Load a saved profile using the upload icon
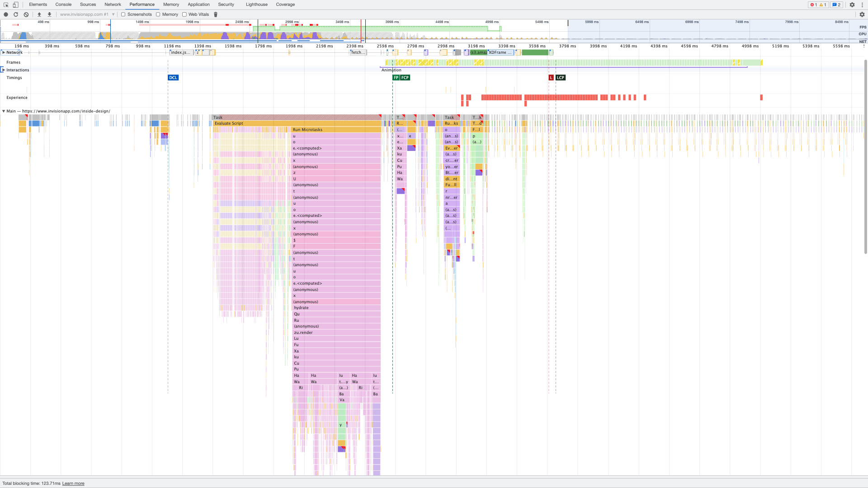The height and width of the screenshot is (488, 868). [x=39, y=14]
